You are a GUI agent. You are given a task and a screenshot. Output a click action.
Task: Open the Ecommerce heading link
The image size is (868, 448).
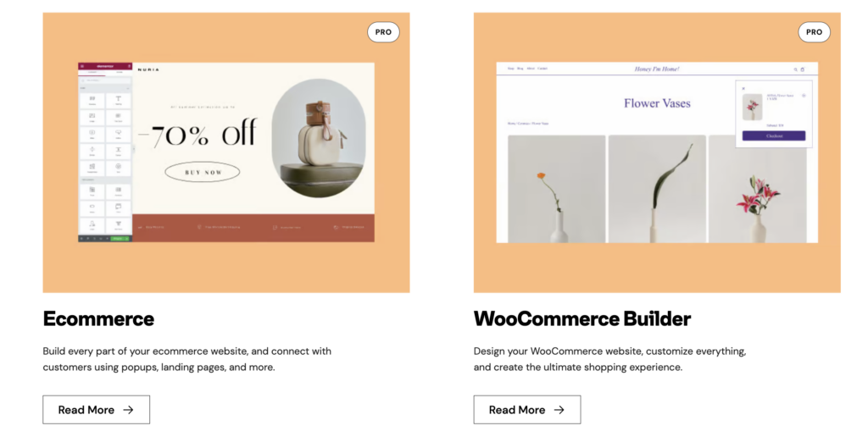[98, 319]
